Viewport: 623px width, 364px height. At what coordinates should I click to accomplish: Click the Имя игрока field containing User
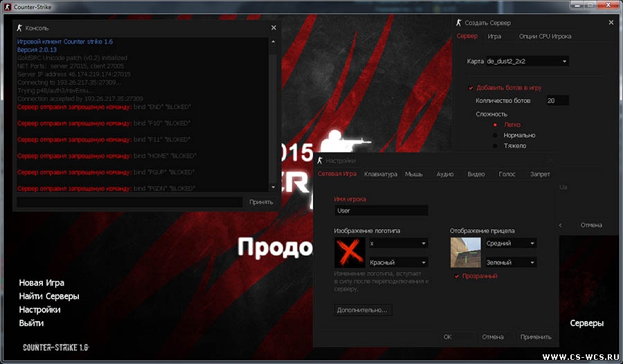click(381, 210)
